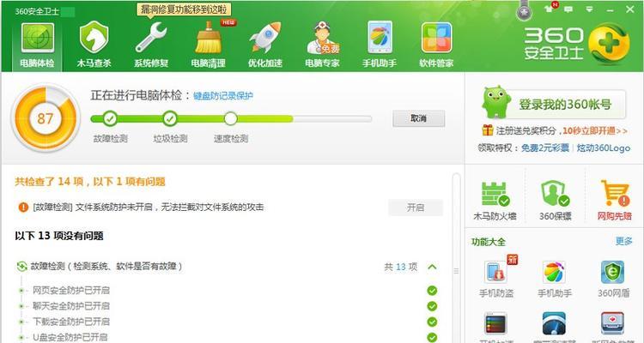This screenshot has width=644, height=343.
Task: Select the U盘安全防护已开启 row
Action: click(x=227, y=337)
